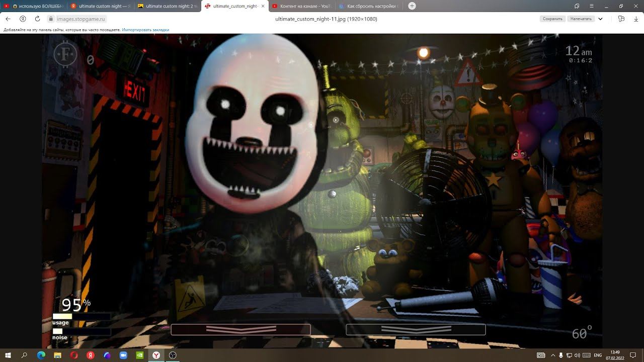Image resolution: width=644 pixels, height=362 pixels.
Task: Open a new tab with the plus button
Action: [x=412, y=6]
